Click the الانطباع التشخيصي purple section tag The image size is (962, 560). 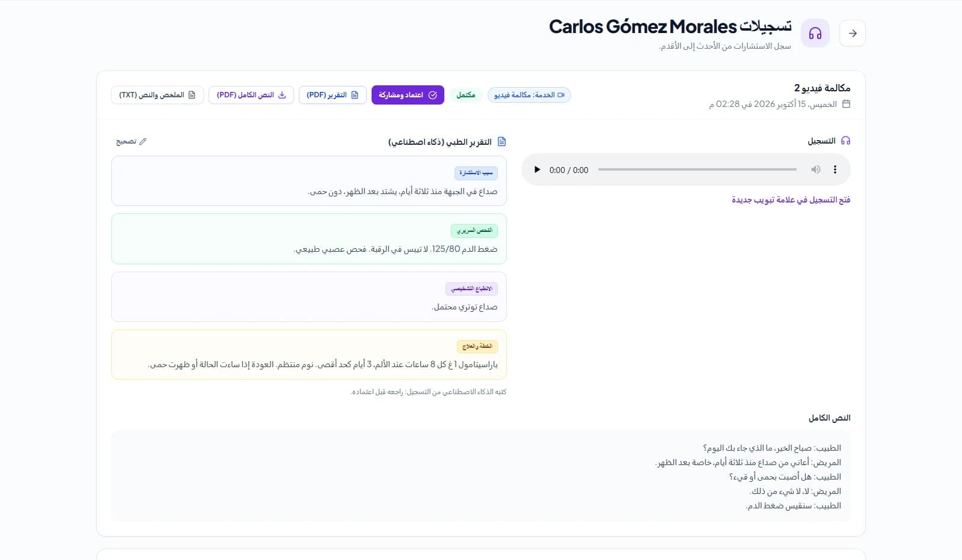point(471,289)
